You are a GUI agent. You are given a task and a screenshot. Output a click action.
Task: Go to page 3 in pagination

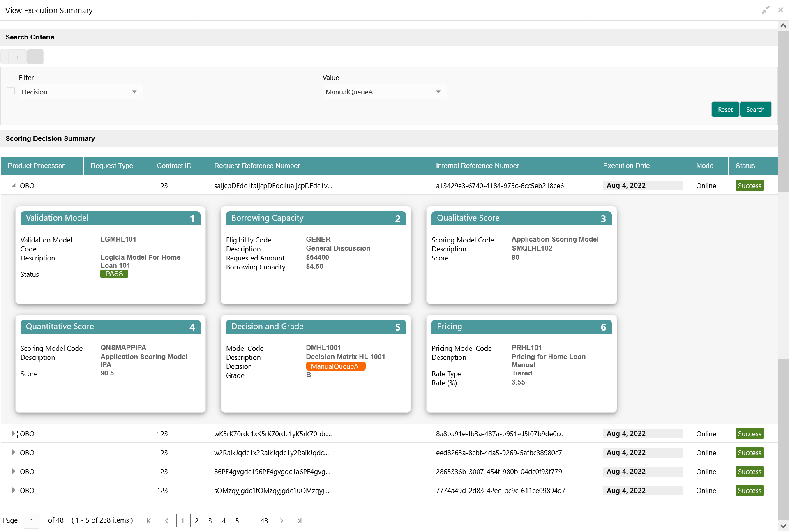pos(210,521)
